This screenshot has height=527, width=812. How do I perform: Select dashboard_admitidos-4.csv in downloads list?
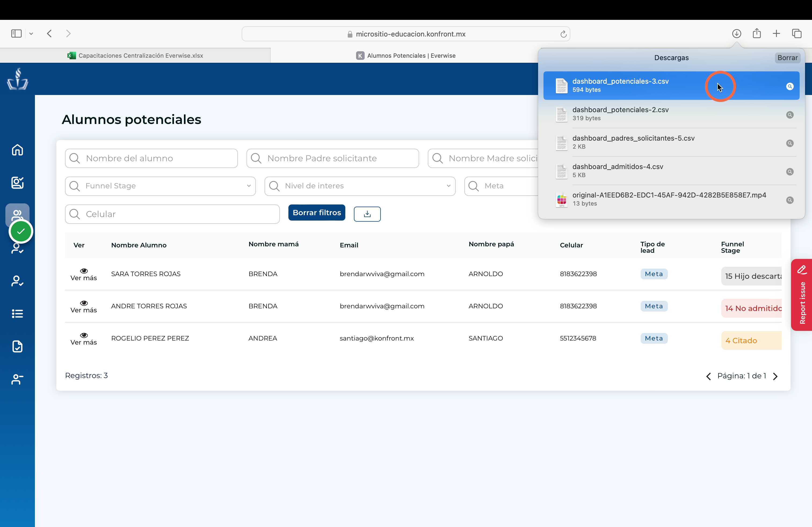tap(671, 171)
